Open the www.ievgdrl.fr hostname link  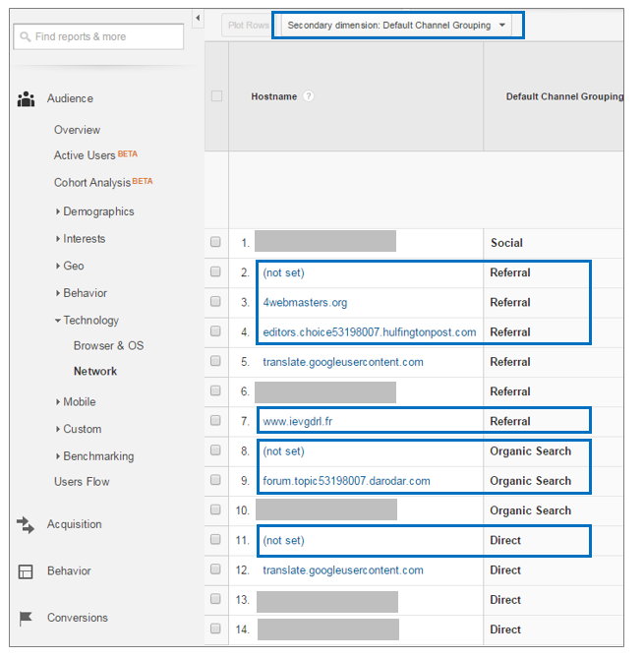[298, 421]
